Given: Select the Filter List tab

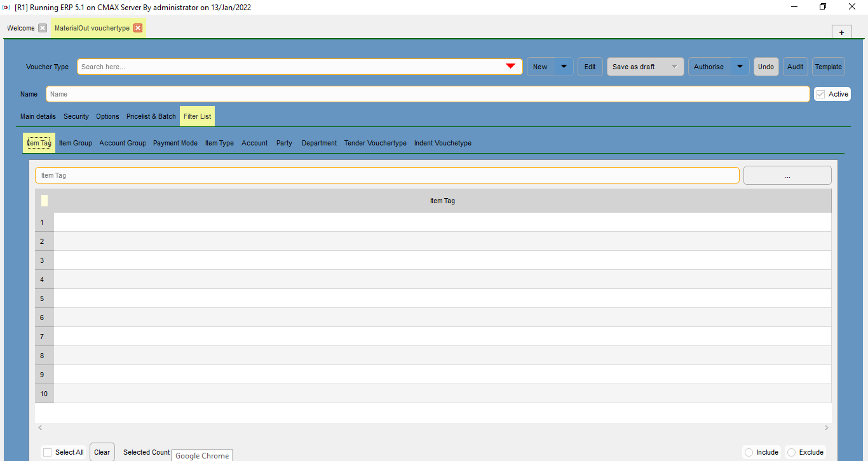Looking at the screenshot, I should (197, 116).
